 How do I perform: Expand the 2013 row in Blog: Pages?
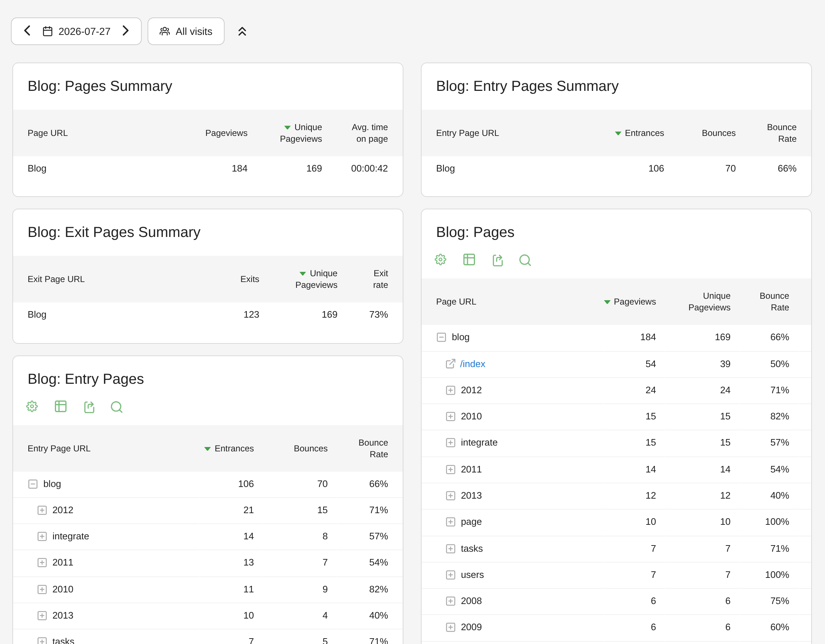coord(450,496)
